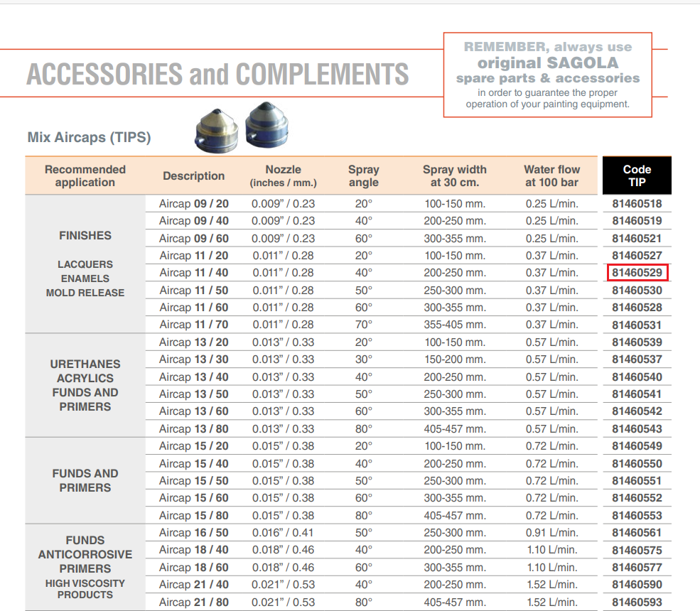This screenshot has width=700, height=611.
Task: Click the 'MOLD RELEASE' application label
Action: 85,293
